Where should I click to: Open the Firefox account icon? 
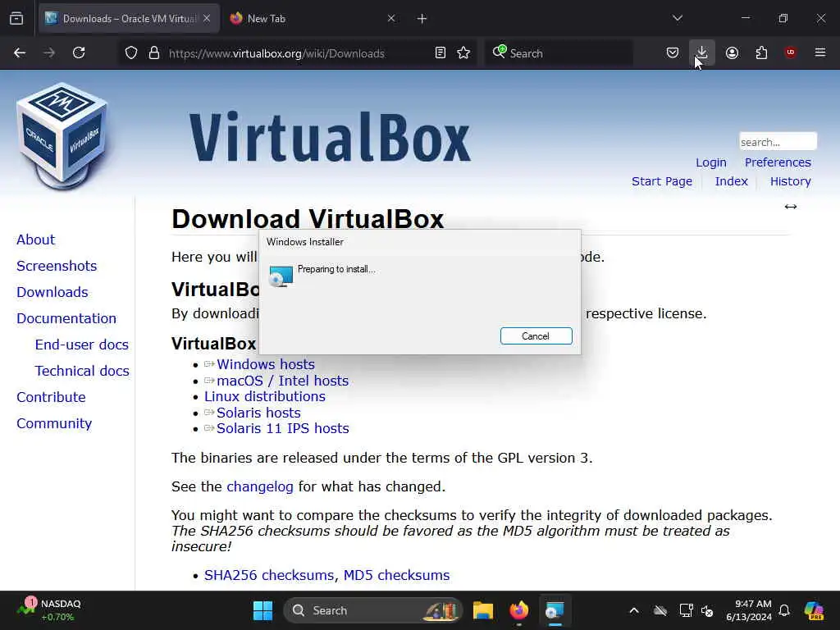[x=732, y=52]
